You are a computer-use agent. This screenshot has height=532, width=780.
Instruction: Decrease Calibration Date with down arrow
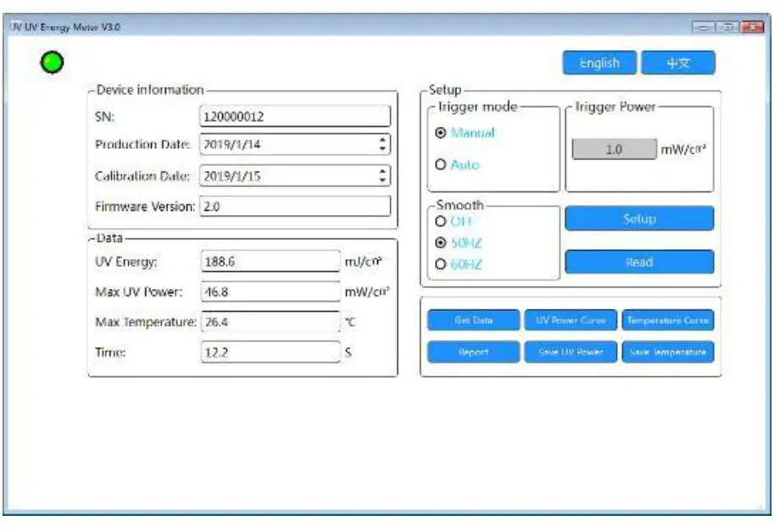coord(382,180)
